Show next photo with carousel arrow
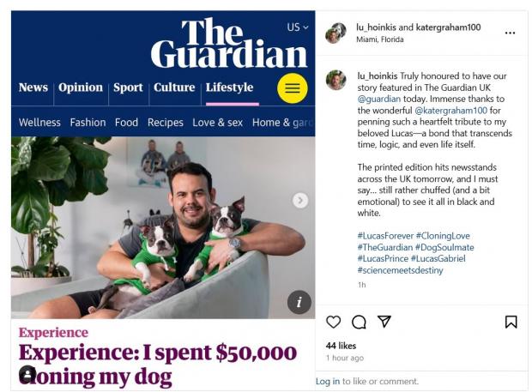Screen dimensions: 532x392 click(x=299, y=200)
